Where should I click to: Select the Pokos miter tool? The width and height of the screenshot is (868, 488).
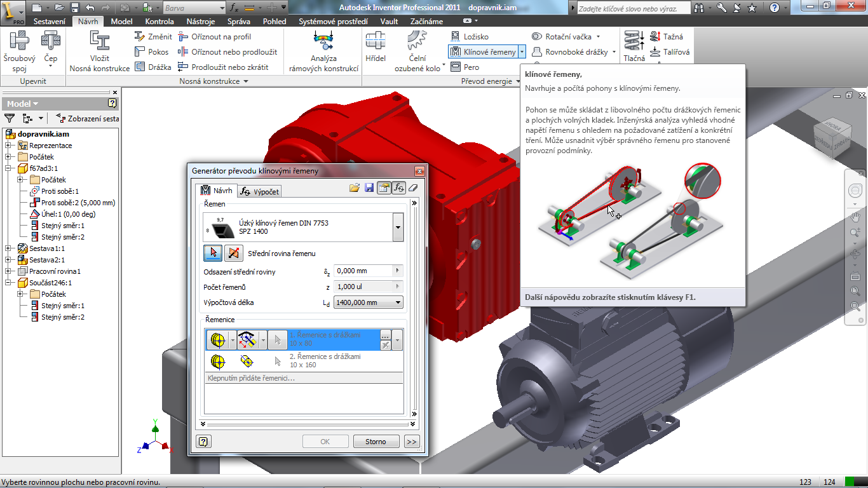(152, 52)
